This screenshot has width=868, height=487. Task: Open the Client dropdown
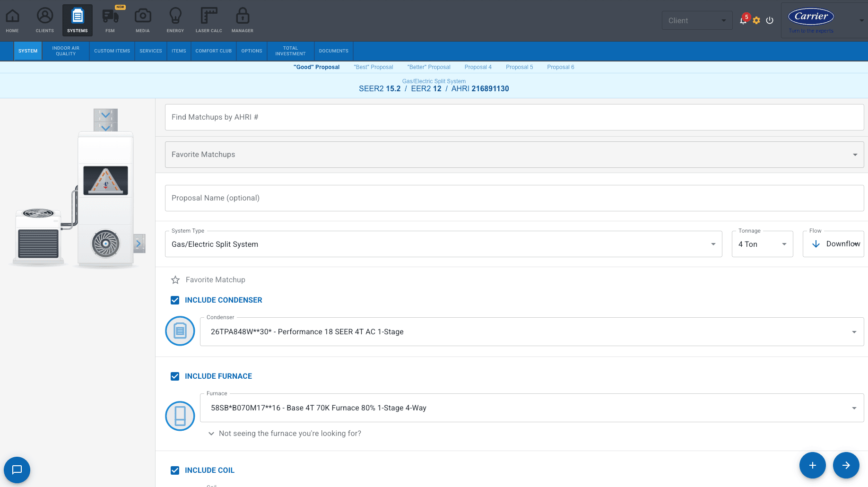click(x=697, y=20)
